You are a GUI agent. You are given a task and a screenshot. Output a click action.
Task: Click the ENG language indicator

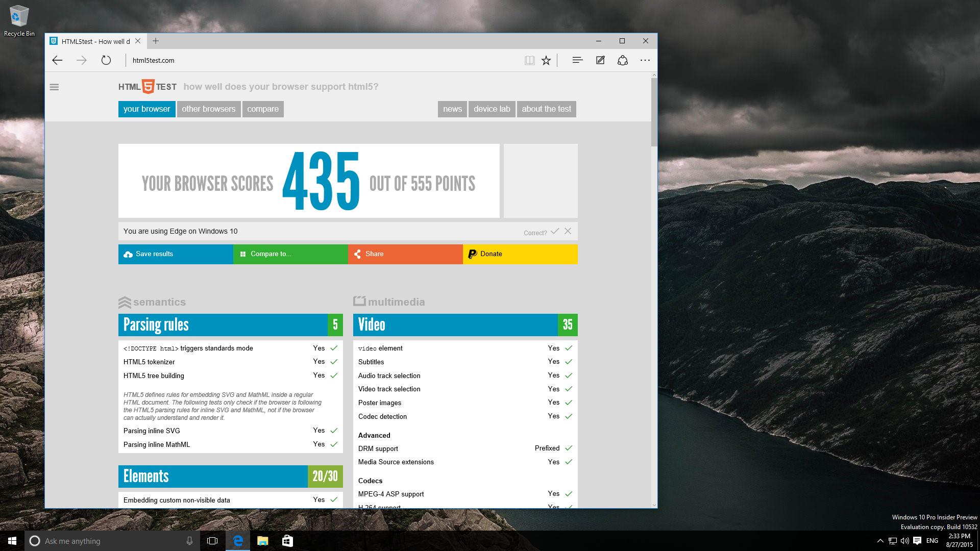pos(932,541)
